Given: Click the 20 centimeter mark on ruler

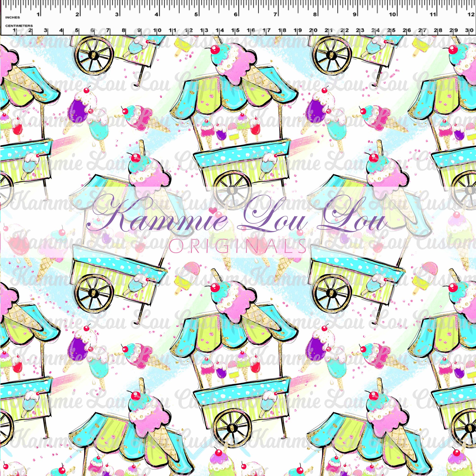Looking at the screenshot, I should 313,31.
